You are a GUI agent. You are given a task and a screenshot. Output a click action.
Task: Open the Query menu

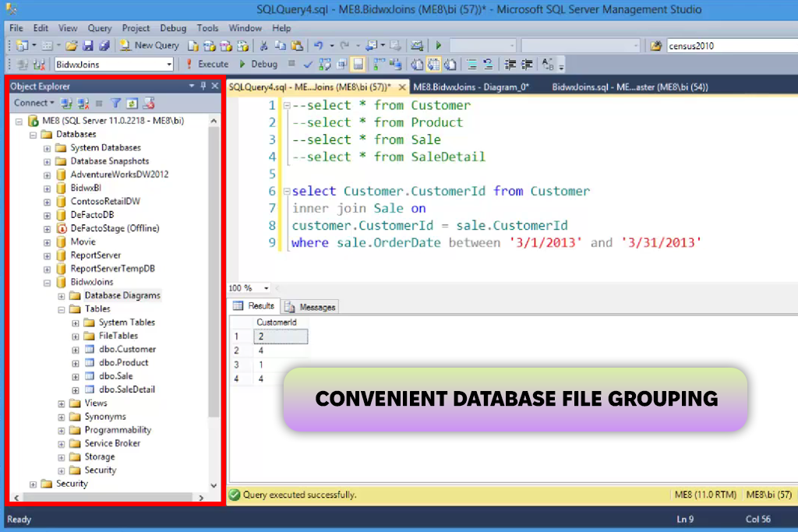99,28
